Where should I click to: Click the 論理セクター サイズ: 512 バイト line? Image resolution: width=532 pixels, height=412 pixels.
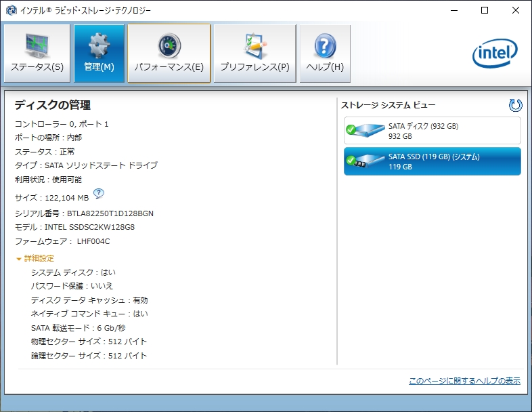(x=89, y=356)
